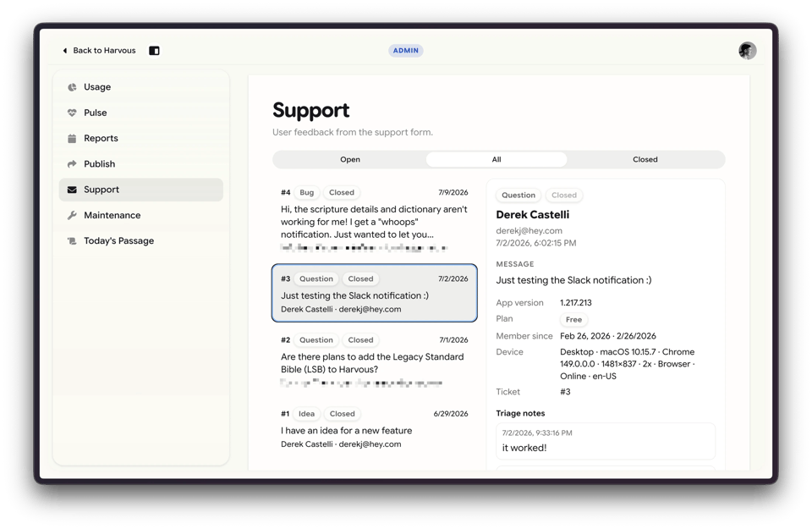Click the Pulse heartbeat icon
812x529 pixels.
[x=72, y=113]
